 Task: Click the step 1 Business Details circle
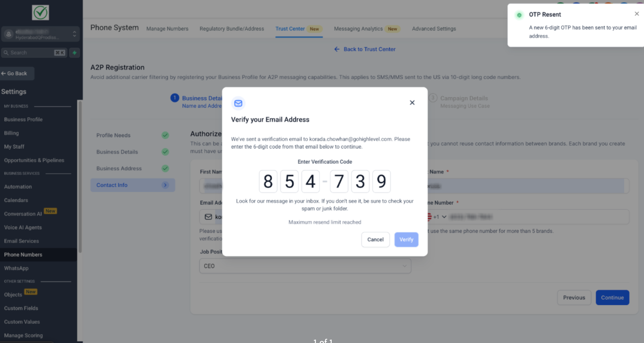tap(175, 98)
